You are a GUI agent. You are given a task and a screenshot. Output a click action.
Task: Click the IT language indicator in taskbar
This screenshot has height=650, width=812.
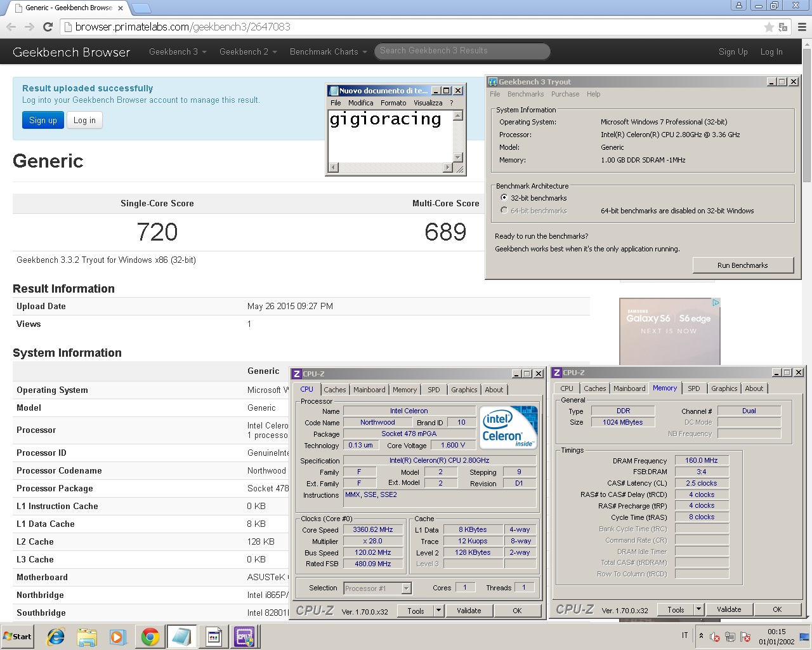685,635
